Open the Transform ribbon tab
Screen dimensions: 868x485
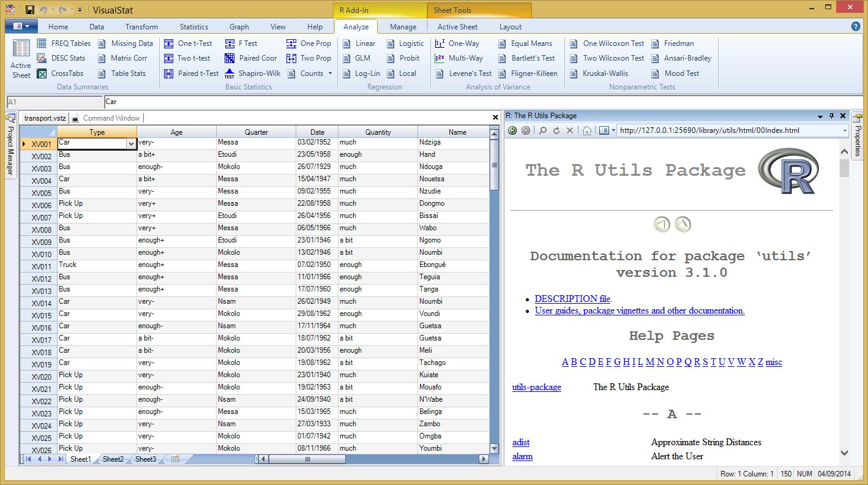click(x=141, y=27)
